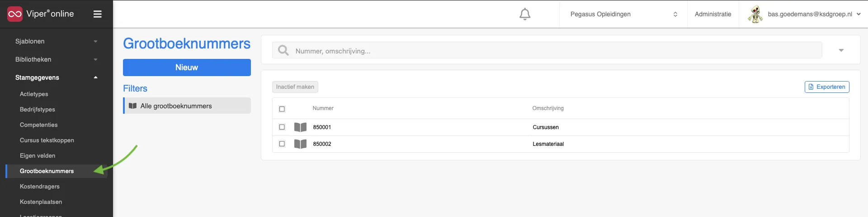Image resolution: width=868 pixels, height=217 pixels.
Task: Open Kostendragers in the sidebar
Action: click(40, 187)
